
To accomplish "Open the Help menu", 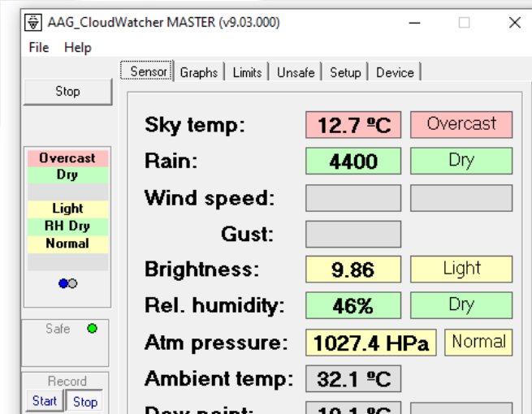I will coord(78,47).
